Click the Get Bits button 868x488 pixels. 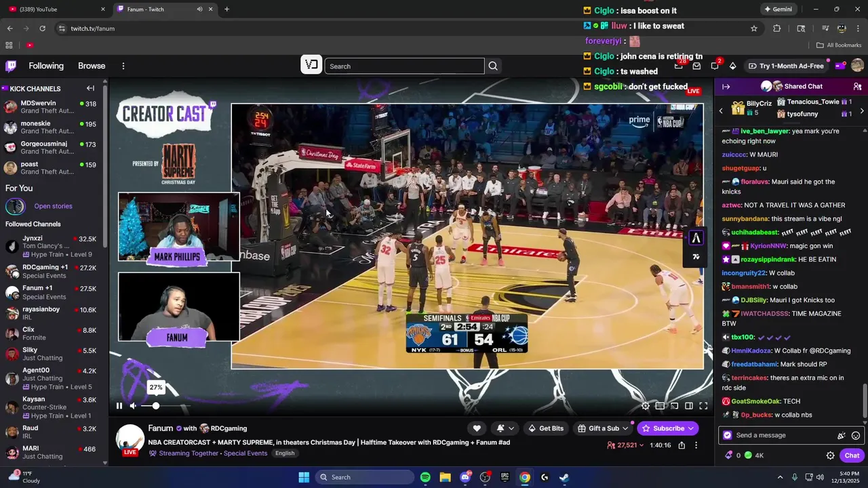(546, 428)
